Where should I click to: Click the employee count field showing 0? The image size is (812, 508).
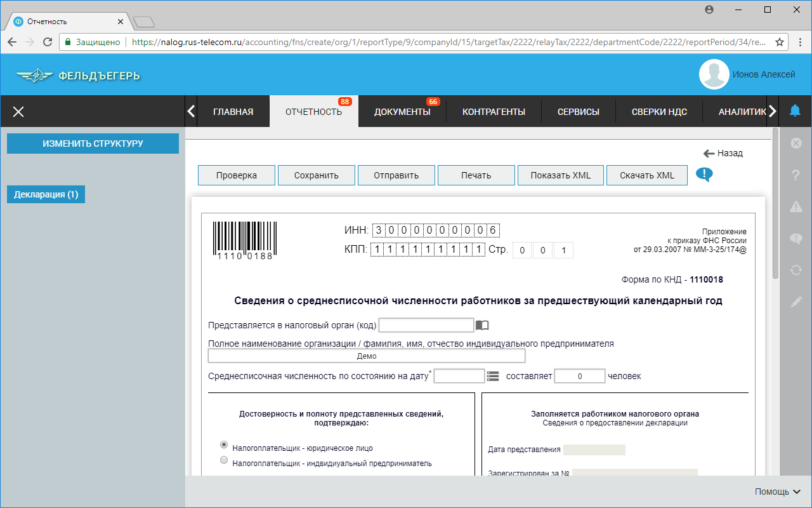pos(580,376)
